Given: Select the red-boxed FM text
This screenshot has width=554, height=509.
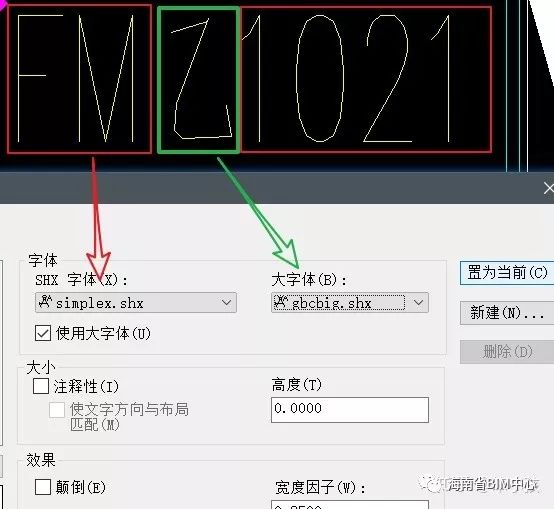Looking at the screenshot, I should (x=79, y=79).
